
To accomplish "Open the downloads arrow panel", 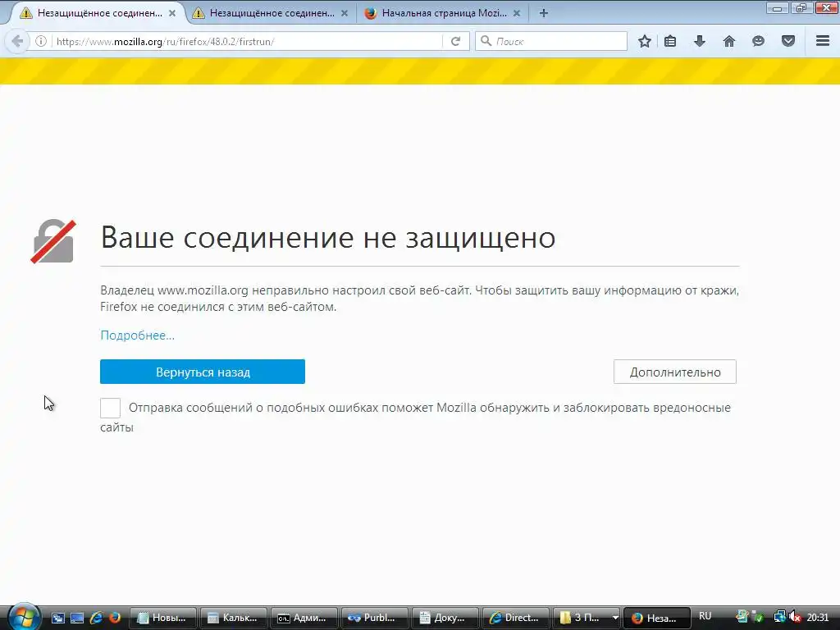I will (x=700, y=41).
